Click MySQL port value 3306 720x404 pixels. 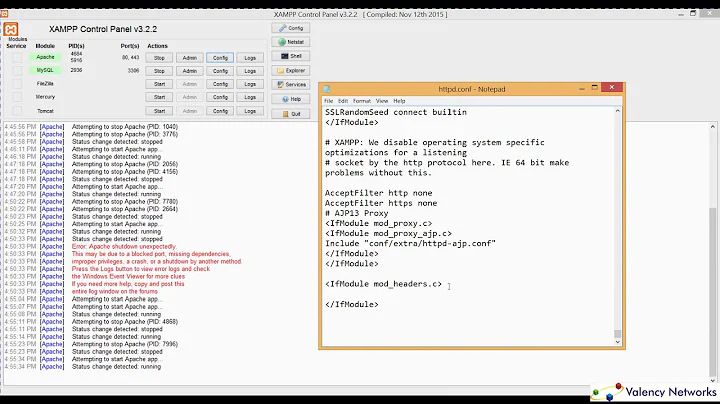tap(133, 71)
